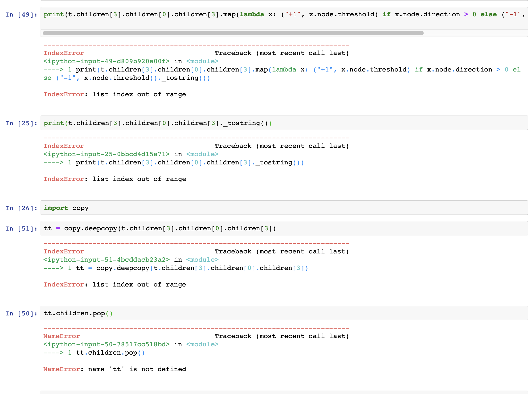Click the lambda keyword in cell 49
This screenshot has height=394, width=532.
coord(252,14)
